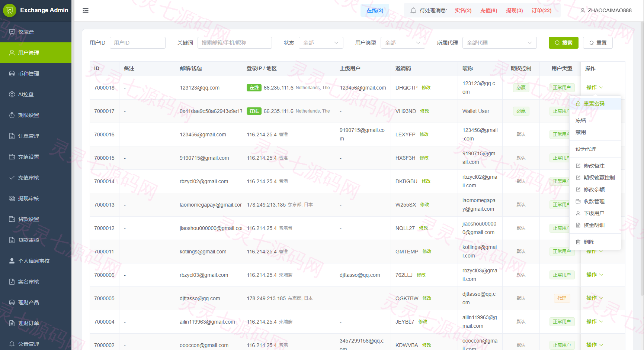Open 理财产品 icon in sidebar
This screenshot has height=350, width=644.
tap(12, 302)
